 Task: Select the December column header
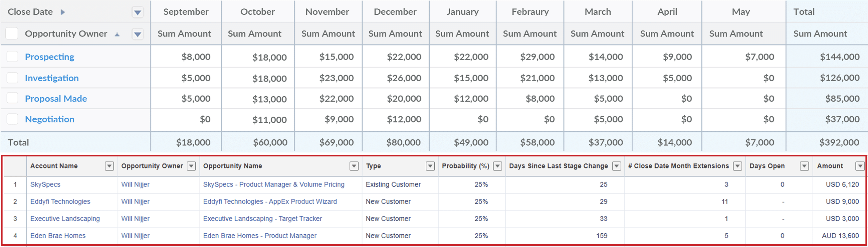[x=395, y=12]
